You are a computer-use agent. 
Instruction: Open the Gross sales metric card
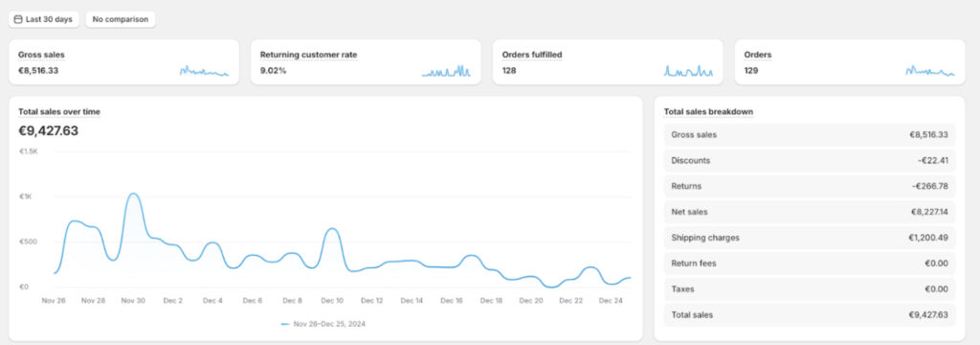(x=123, y=62)
